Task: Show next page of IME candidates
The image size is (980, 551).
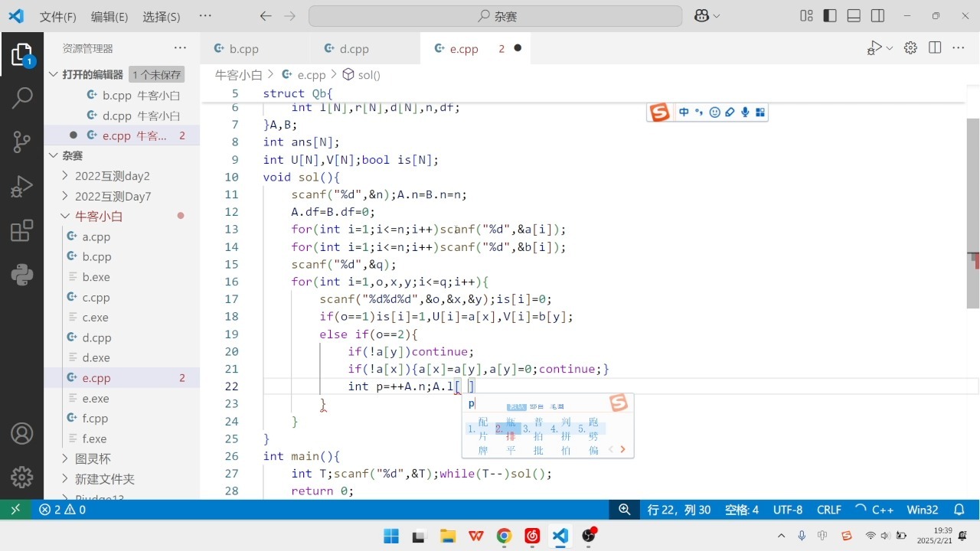Action: [x=622, y=449]
